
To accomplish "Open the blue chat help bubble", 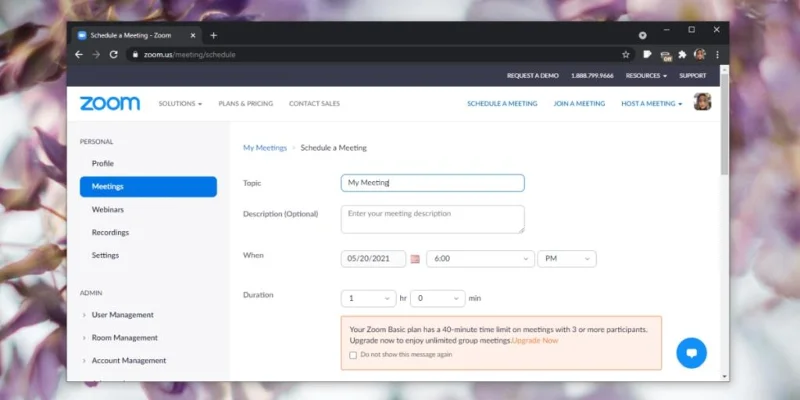I will point(691,353).
